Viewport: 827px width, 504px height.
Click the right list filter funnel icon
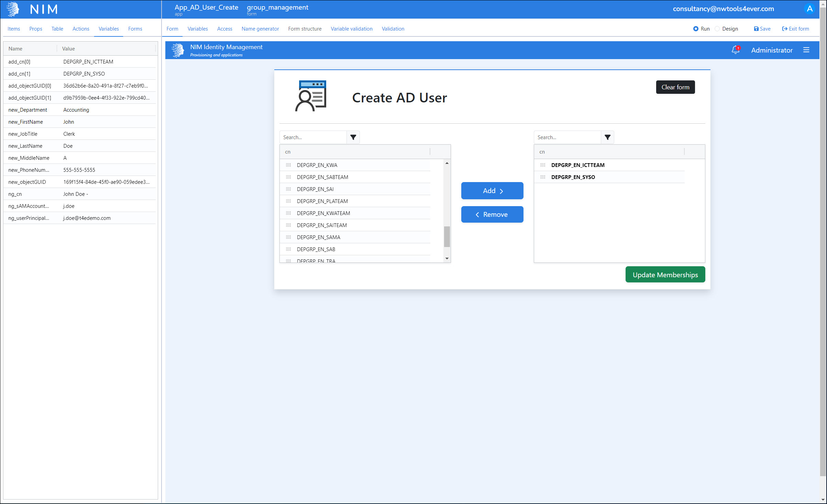pos(607,137)
